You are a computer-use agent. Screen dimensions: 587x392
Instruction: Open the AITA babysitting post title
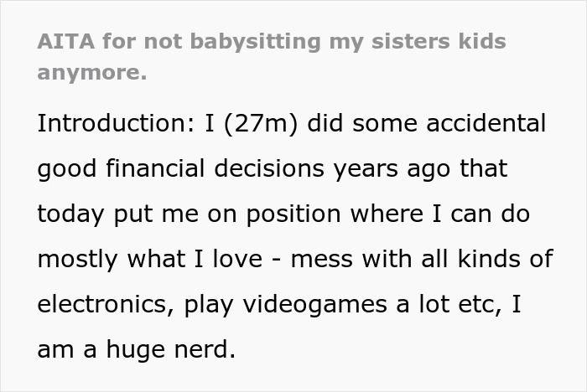click(x=272, y=56)
